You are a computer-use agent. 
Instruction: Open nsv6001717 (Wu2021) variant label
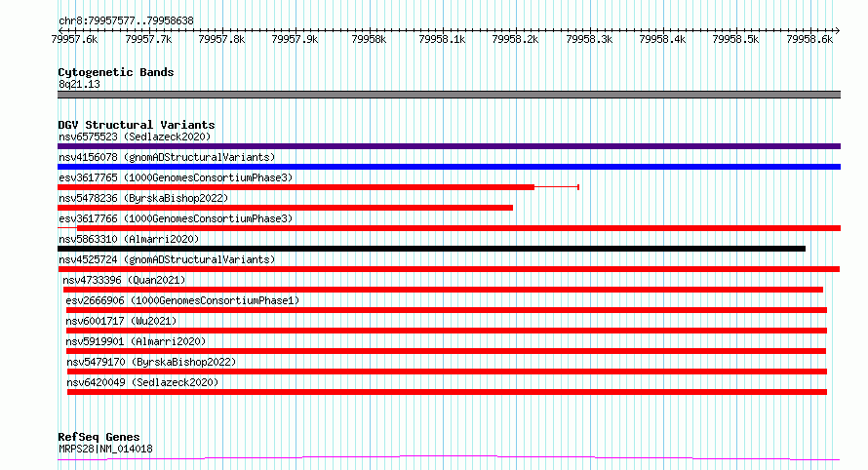(121, 321)
